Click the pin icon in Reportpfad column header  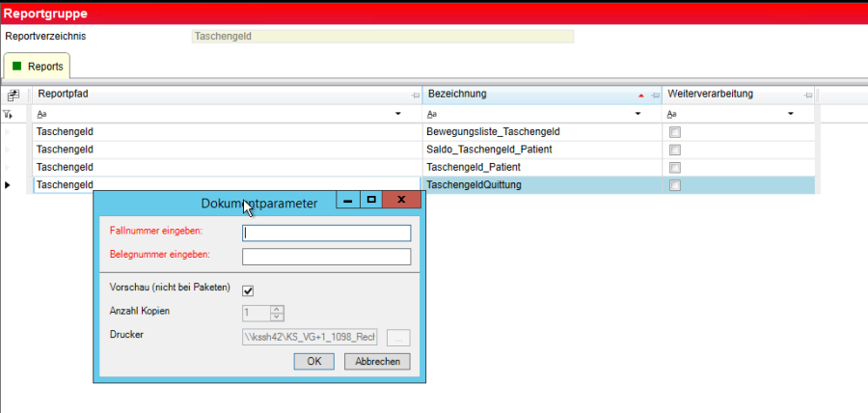[415, 96]
